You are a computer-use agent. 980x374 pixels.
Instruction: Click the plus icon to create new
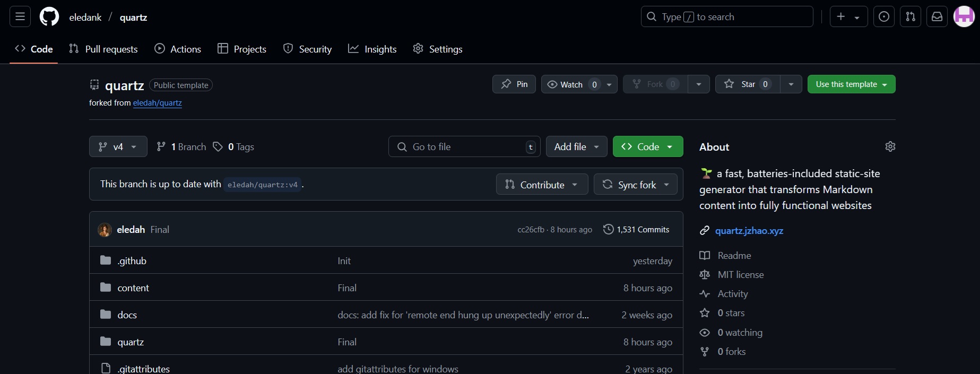point(848,17)
